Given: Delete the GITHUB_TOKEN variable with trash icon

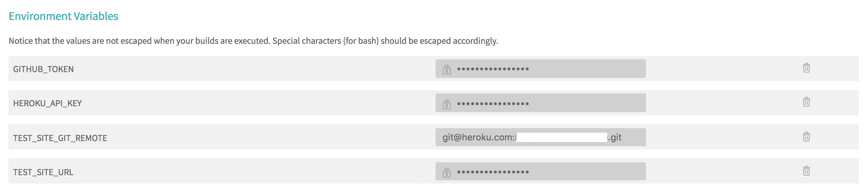Looking at the screenshot, I should point(806,68).
